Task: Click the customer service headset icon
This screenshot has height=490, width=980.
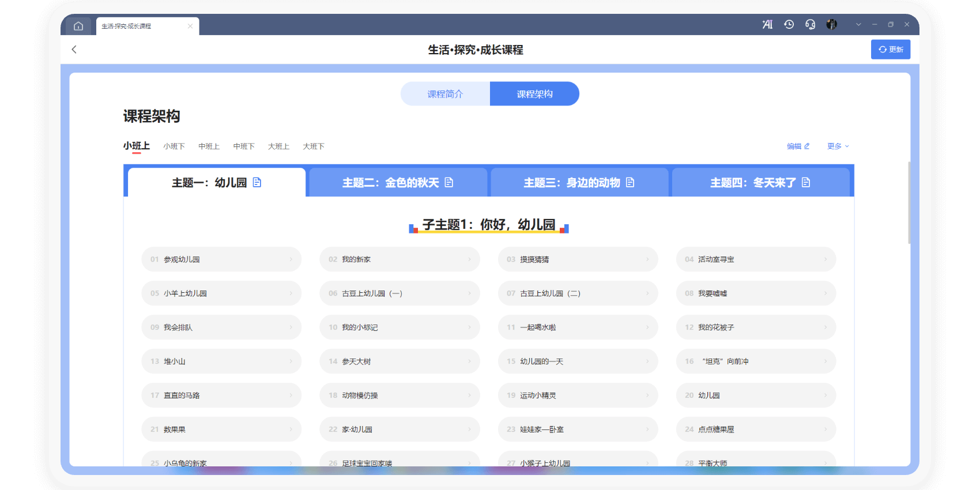Action: click(810, 24)
